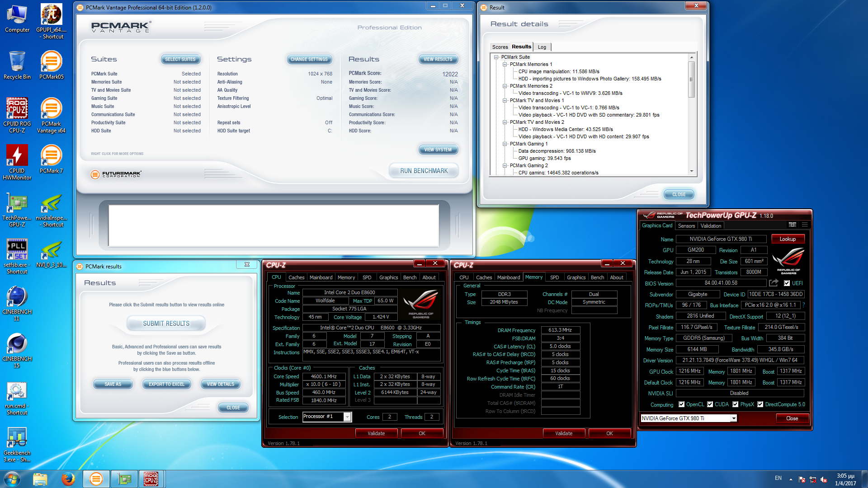Image resolution: width=868 pixels, height=488 pixels.
Task: Open nvidiaInspector shortcut icon
Action: pos(51,209)
